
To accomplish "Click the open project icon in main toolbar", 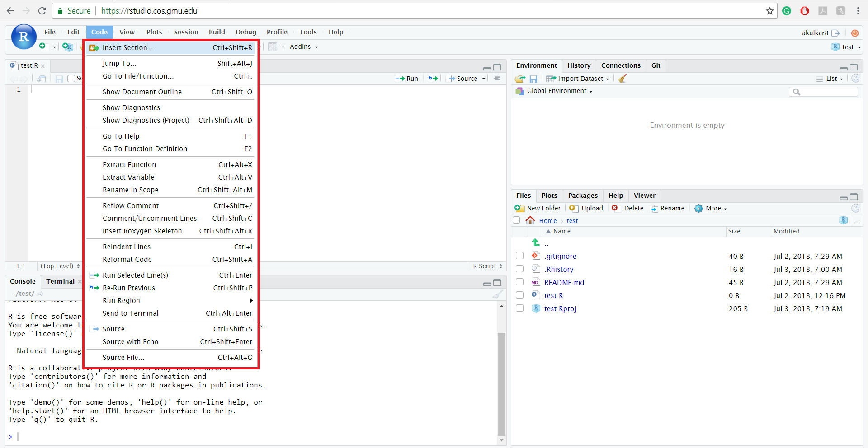I will (x=67, y=47).
